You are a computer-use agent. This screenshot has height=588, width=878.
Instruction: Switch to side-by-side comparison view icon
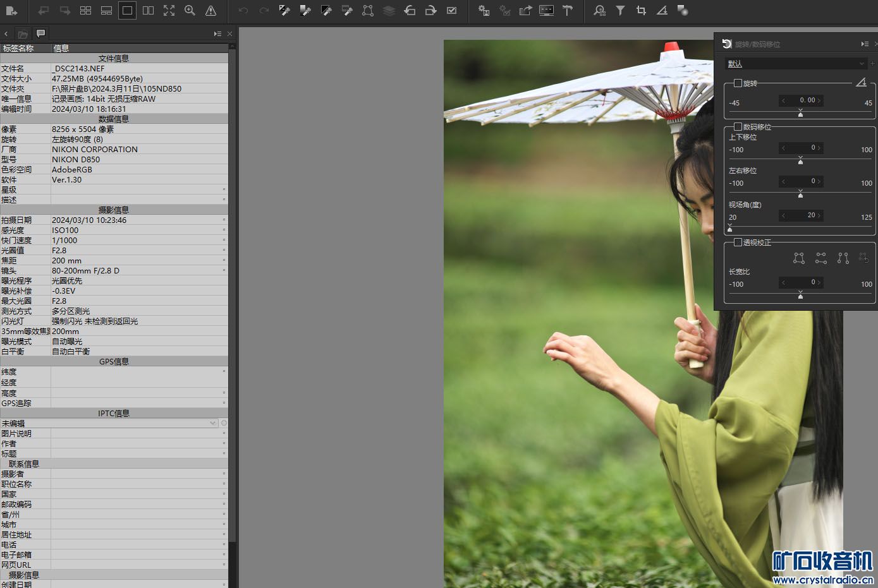pos(148,11)
